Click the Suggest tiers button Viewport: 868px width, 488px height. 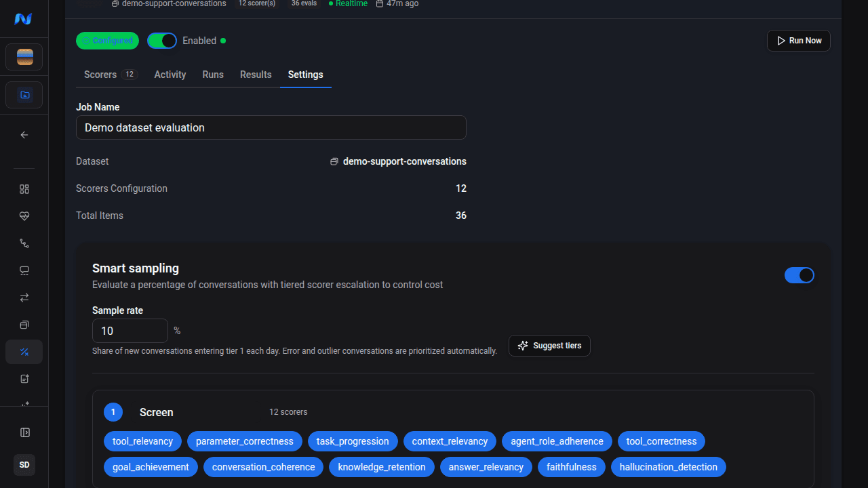549,346
